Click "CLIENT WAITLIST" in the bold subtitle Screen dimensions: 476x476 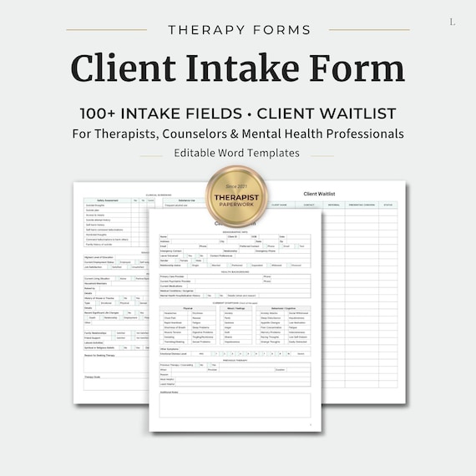point(327,114)
